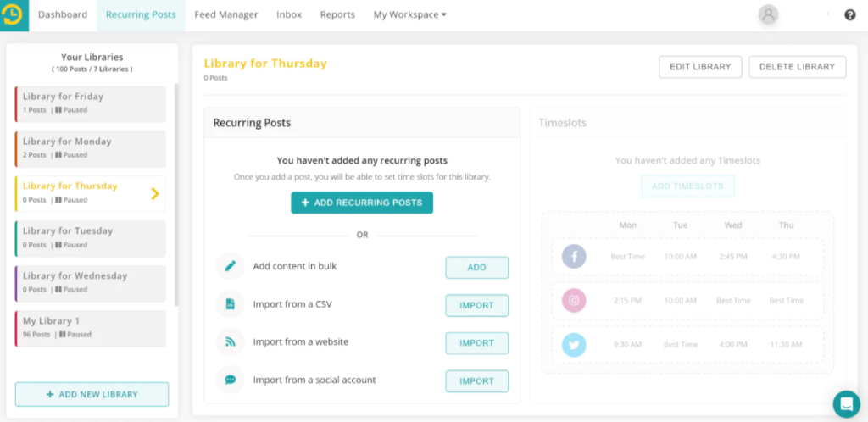Click the DELETE LIBRARY button

tap(797, 67)
